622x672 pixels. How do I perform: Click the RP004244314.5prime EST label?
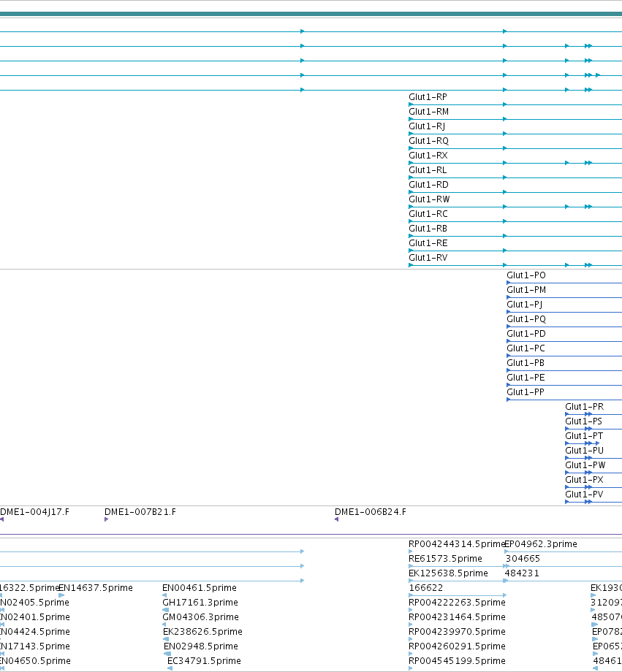click(x=456, y=544)
